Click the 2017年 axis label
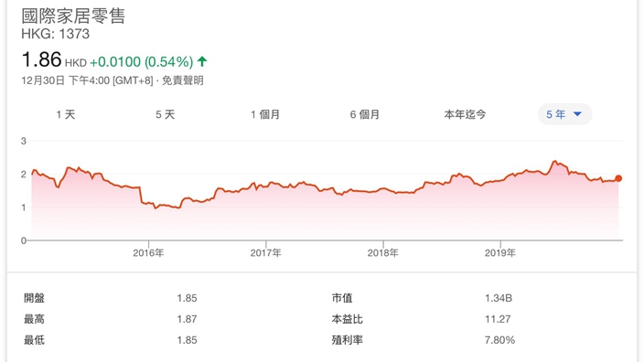Screen dimensions: 644x362 265,253
